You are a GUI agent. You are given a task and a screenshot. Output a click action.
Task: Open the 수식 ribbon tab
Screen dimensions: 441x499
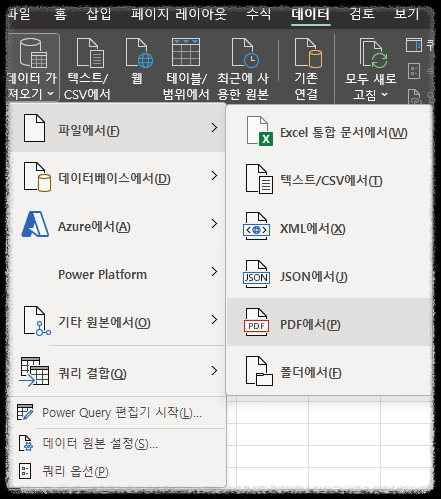click(258, 14)
